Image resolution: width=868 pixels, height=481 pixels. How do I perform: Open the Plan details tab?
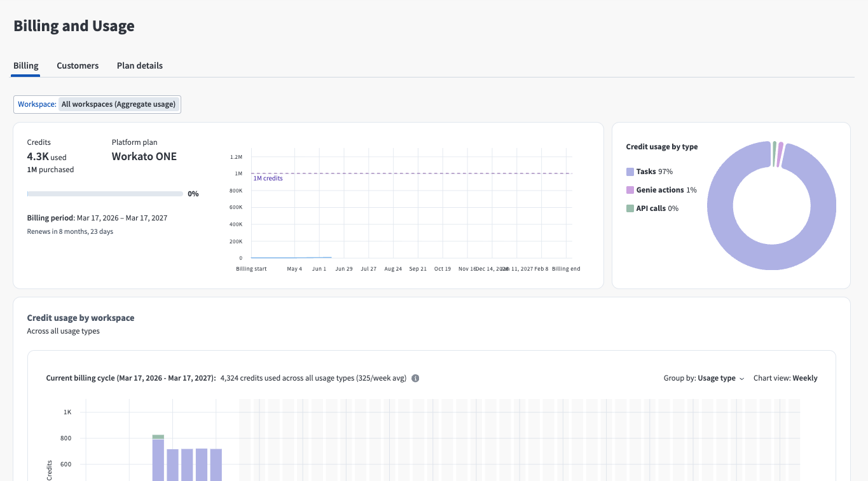tap(140, 65)
